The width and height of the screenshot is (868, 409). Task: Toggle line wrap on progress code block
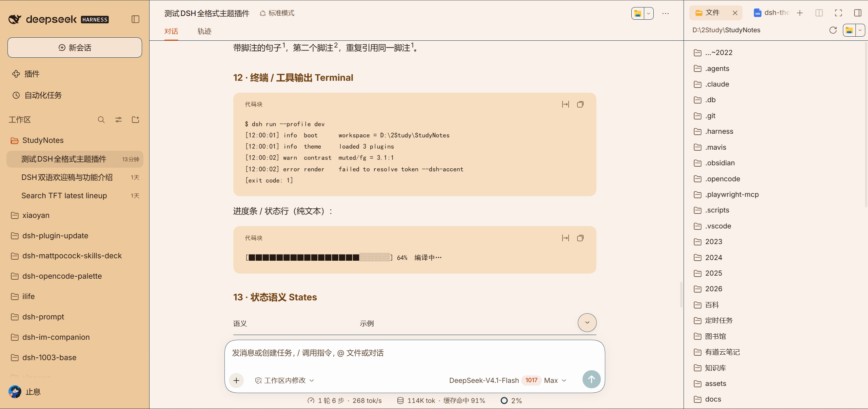click(x=566, y=238)
